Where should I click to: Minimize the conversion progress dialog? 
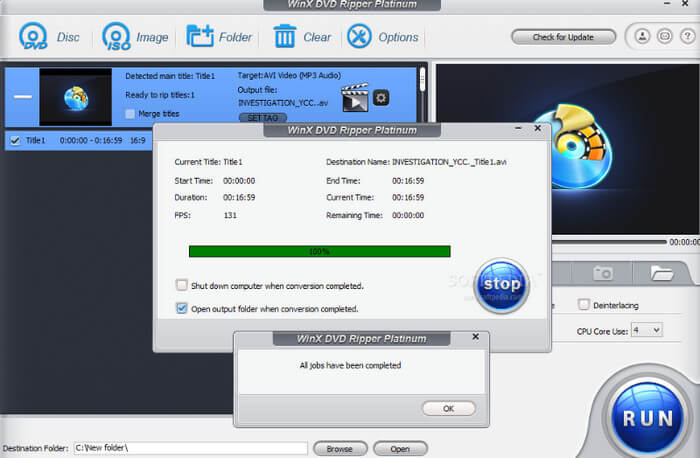click(x=518, y=128)
